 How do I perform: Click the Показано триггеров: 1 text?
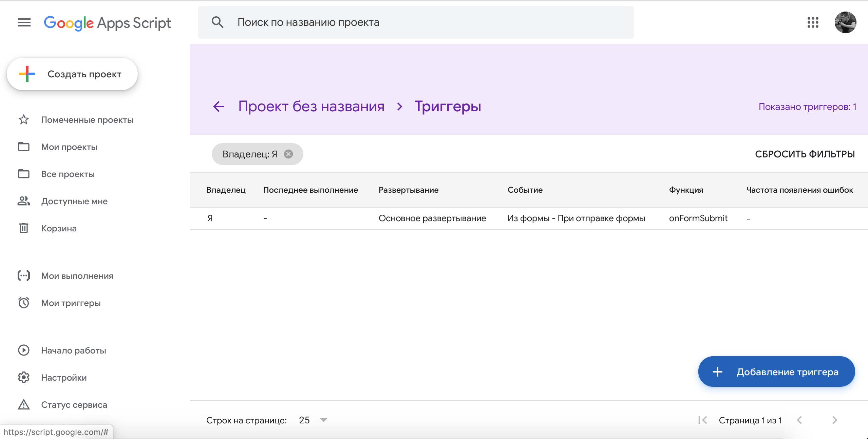click(808, 107)
